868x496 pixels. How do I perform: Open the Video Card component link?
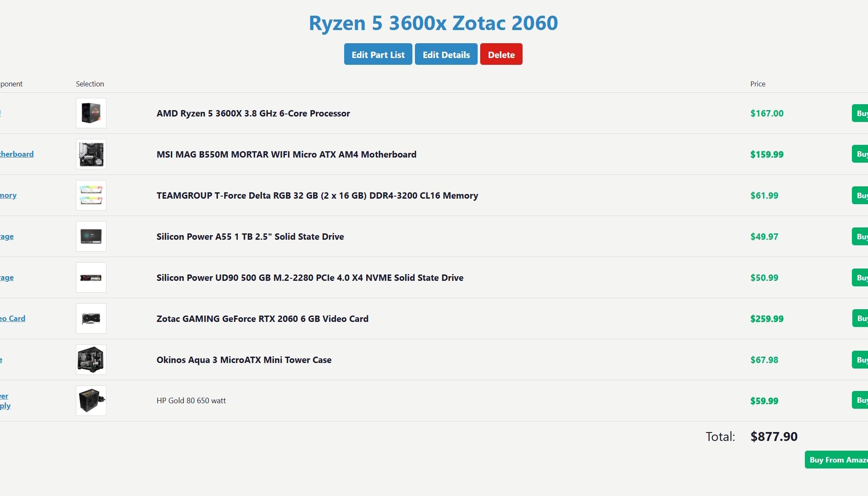tap(13, 319)
